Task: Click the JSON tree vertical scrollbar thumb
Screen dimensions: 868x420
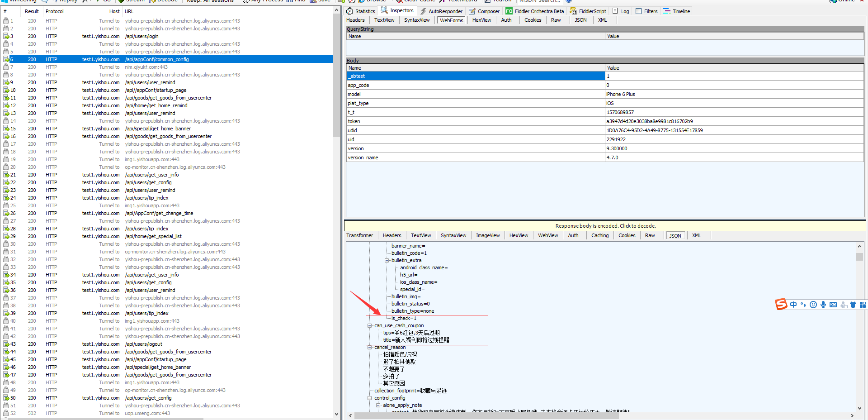Action: pos(859,257)
